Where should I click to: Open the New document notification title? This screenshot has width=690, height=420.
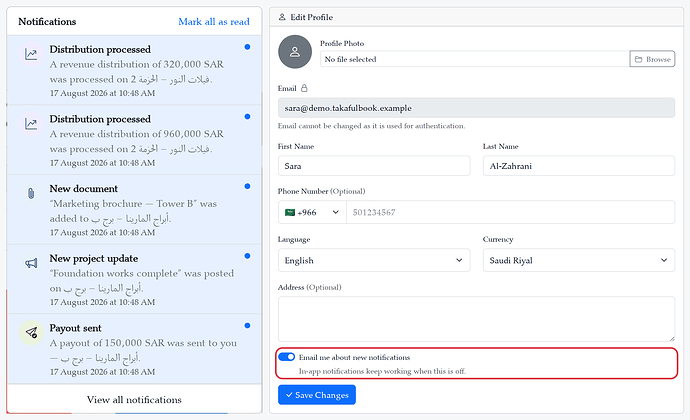tap(84, 188)
